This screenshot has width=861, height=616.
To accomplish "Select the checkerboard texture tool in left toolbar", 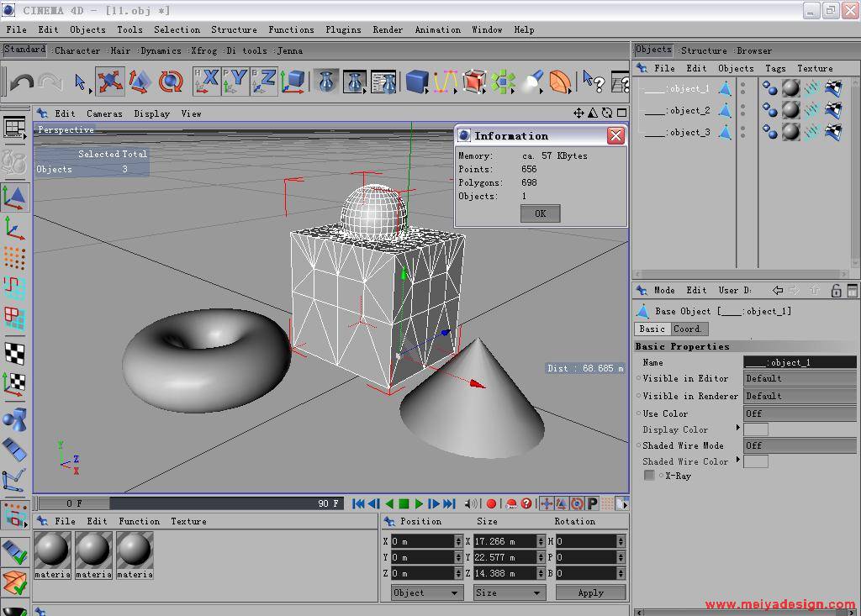I will coord(14,353).
